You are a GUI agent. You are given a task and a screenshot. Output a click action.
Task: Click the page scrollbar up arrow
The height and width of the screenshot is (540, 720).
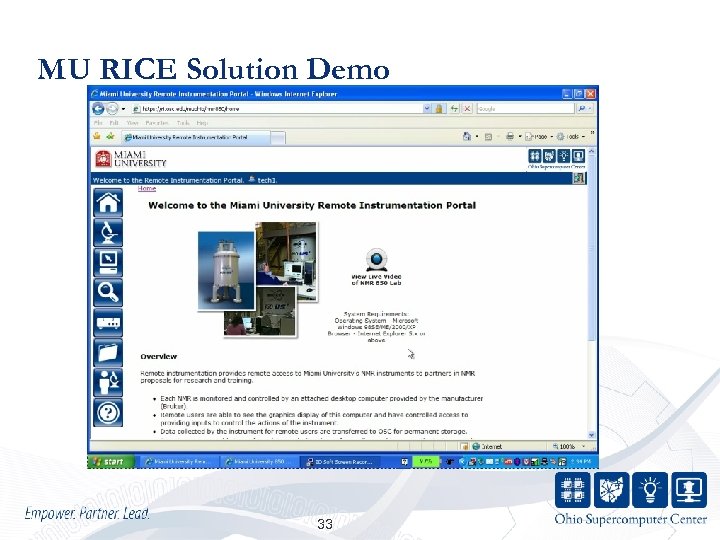point(591,151)
